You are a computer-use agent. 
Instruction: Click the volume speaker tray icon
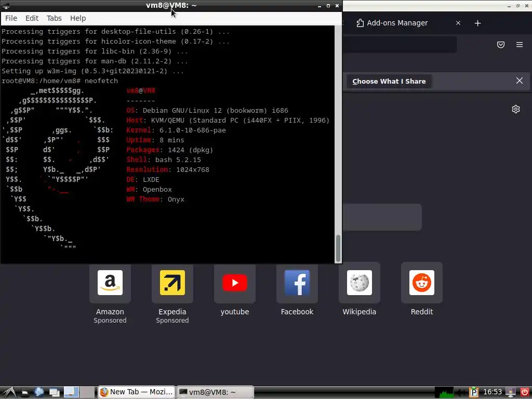(461, 393)
